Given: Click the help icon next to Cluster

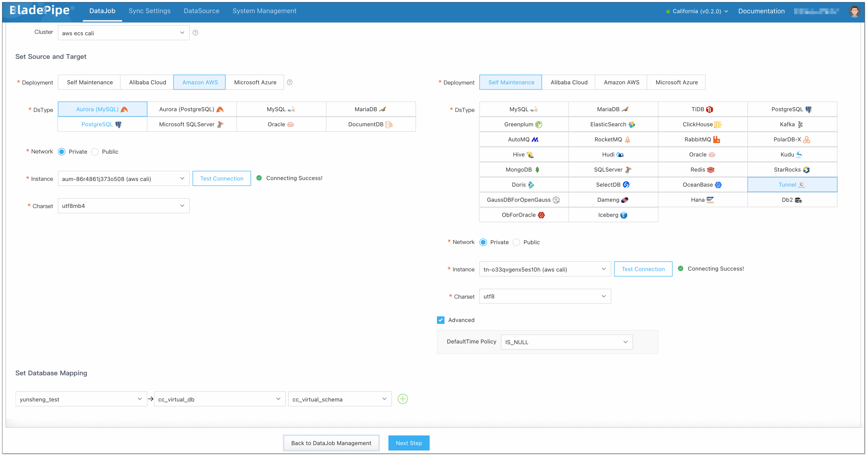Looking at the screenshot, I should pos(195,33).
